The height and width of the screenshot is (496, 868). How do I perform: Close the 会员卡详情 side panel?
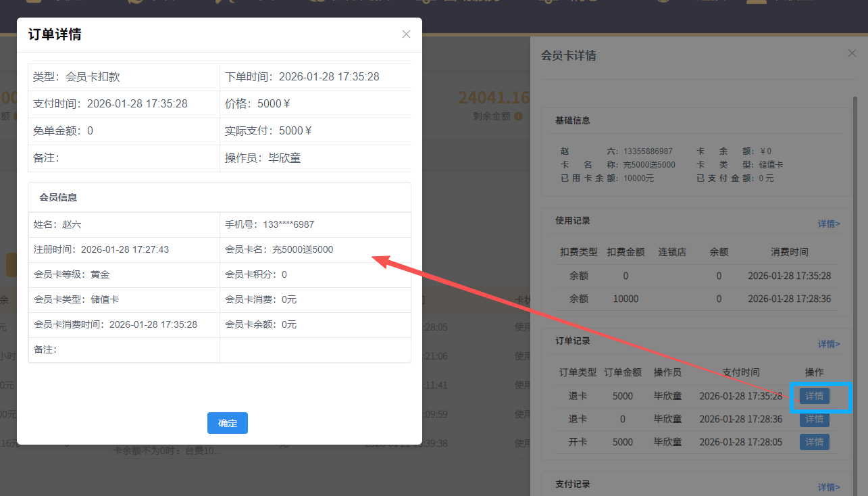(852, 53)
